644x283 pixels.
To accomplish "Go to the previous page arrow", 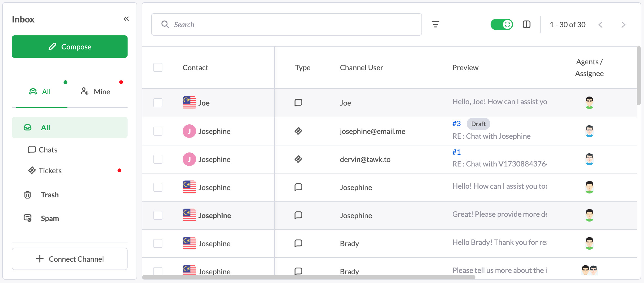I will (600, 24).
